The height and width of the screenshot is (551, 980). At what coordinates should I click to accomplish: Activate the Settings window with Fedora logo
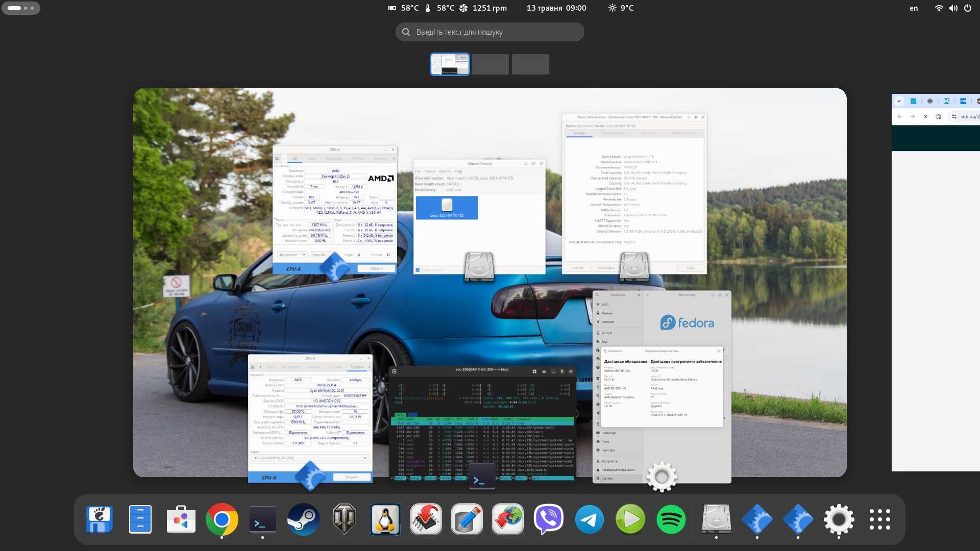pos(662,387)
